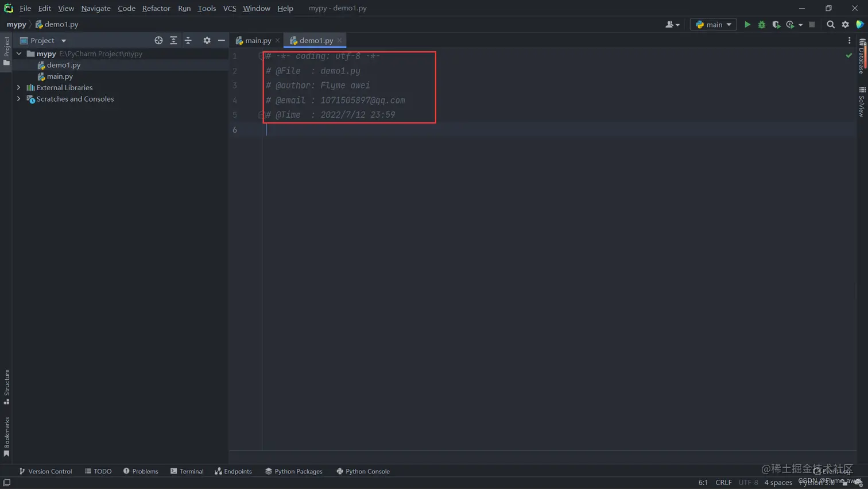Viewport: 868px width, 489px height.
Task: Profile main with the clock-play icon
Action: [x=790, y=25]
